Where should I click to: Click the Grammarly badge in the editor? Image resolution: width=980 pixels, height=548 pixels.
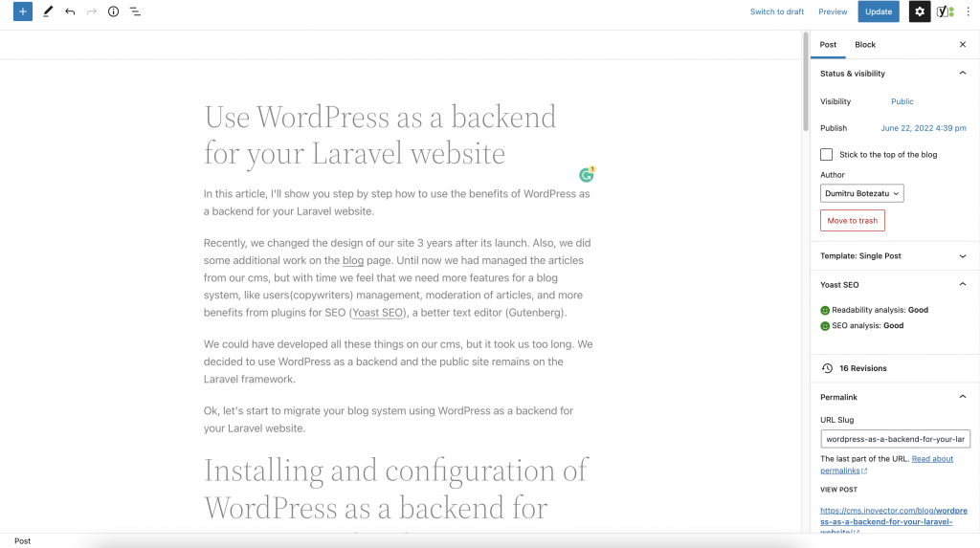587,174
